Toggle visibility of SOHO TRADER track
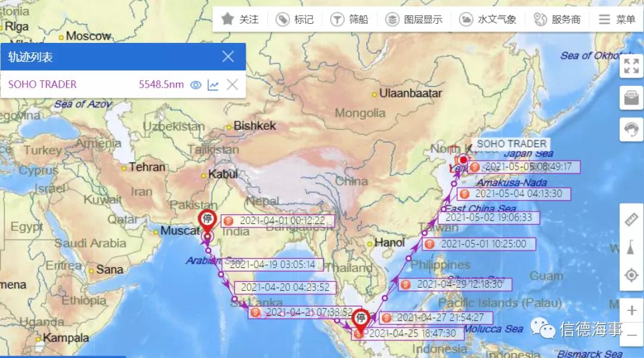The width and height of the screenshot is (644, 358). (x=196, y=85)
